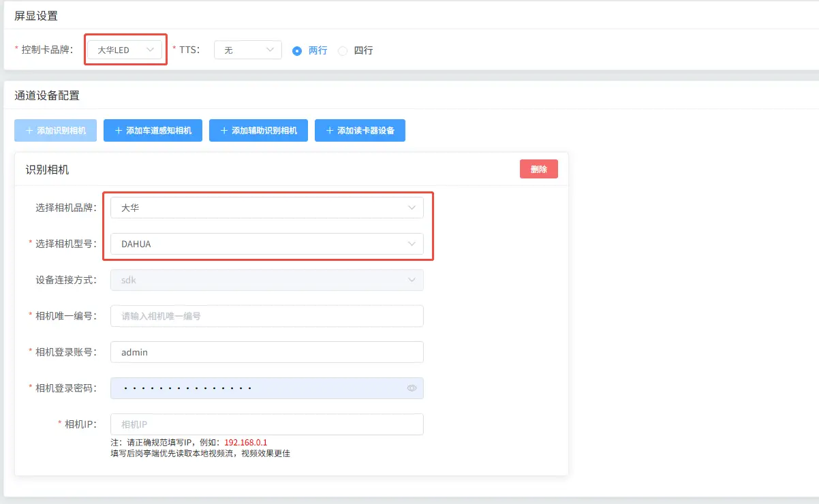Toggle password visibility with the eye icon
The width and height of the screenshot is (819, 504).
click(x=412, y=388)
